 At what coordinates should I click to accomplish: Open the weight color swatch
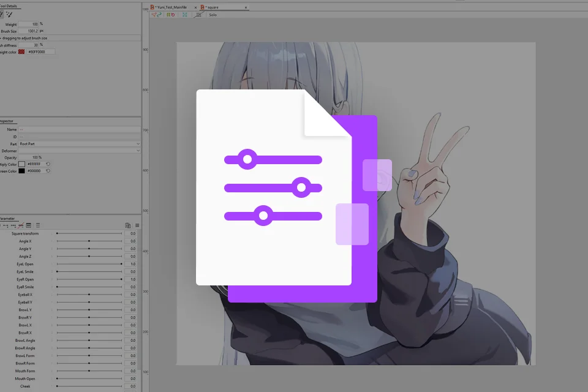click(x=21, y=52)
